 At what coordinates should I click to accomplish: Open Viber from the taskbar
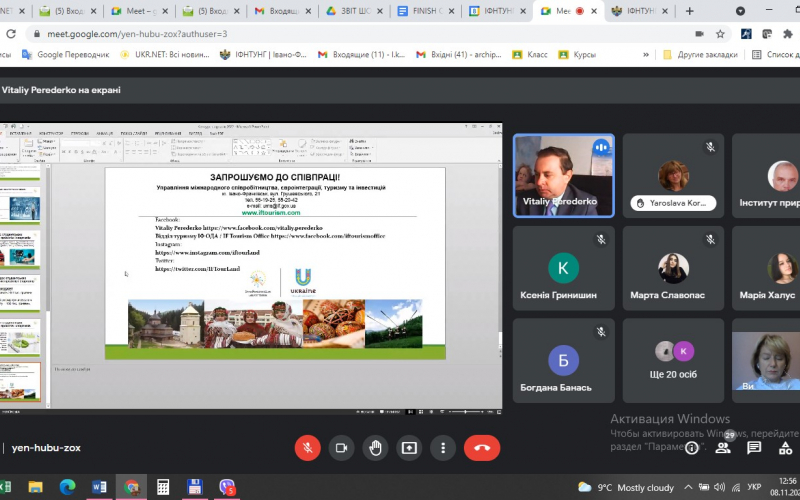click(x=227, y=487)
